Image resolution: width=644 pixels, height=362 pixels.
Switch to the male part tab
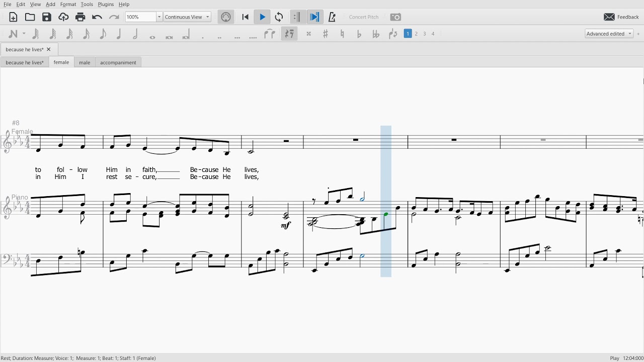pos(85,62)
